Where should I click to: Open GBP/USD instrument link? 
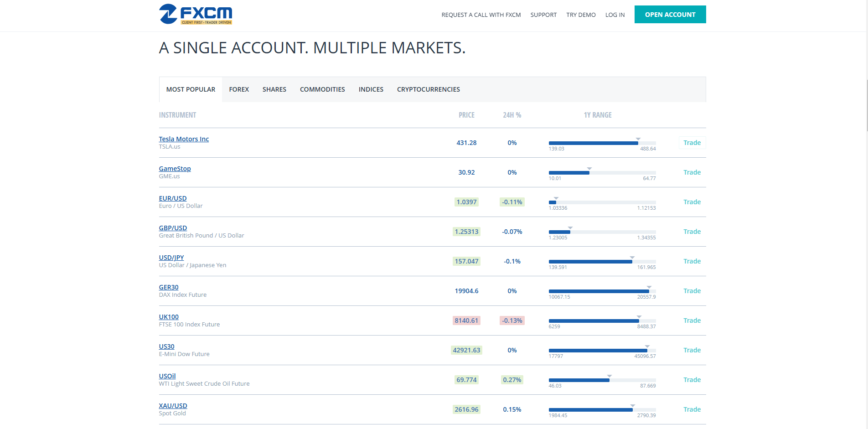point(173,228)
